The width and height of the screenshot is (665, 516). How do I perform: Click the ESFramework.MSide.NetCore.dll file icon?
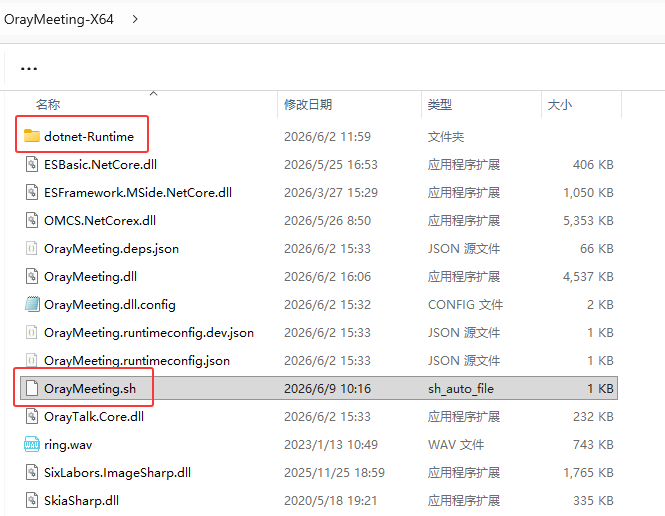[32, 192]
